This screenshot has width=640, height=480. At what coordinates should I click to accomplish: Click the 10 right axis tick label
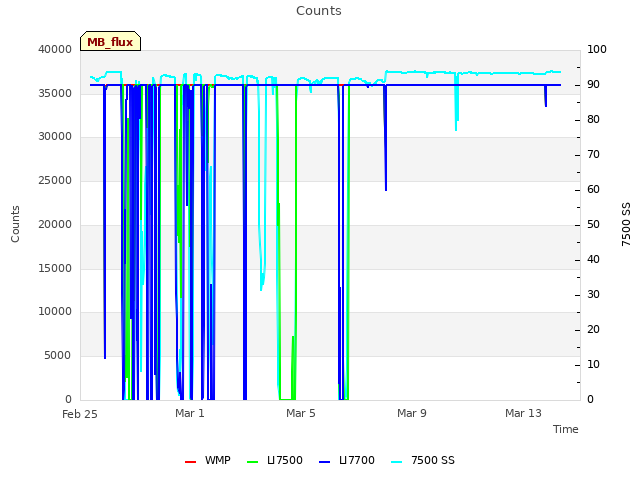pyautogui.click(x=593, y=364)
